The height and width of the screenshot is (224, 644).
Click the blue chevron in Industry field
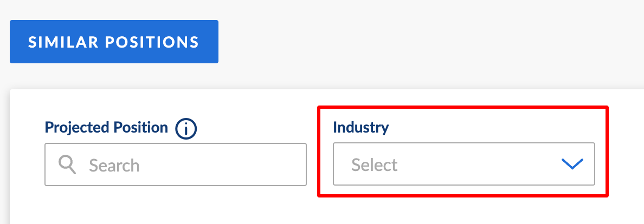(572, 164)
